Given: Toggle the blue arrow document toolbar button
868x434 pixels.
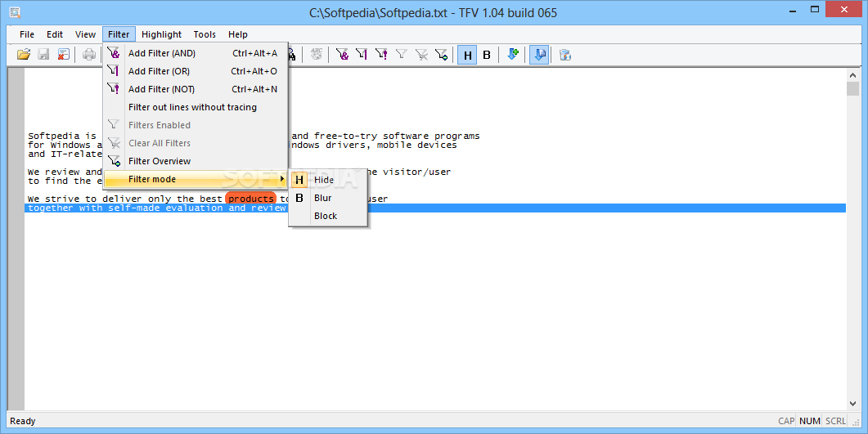Looking at the screenshot, I should click(539, 56).
